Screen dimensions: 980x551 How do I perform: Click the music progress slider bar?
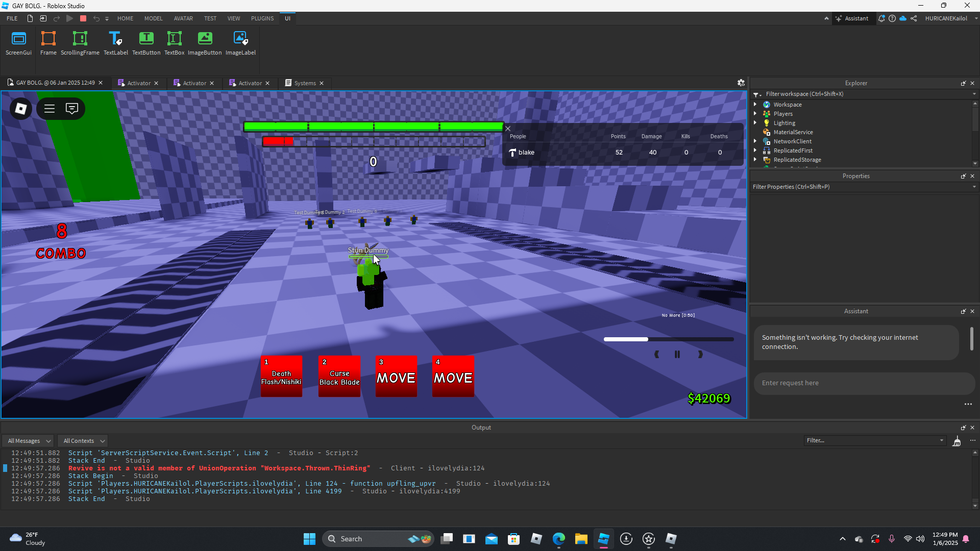click(x=668, y=339)
